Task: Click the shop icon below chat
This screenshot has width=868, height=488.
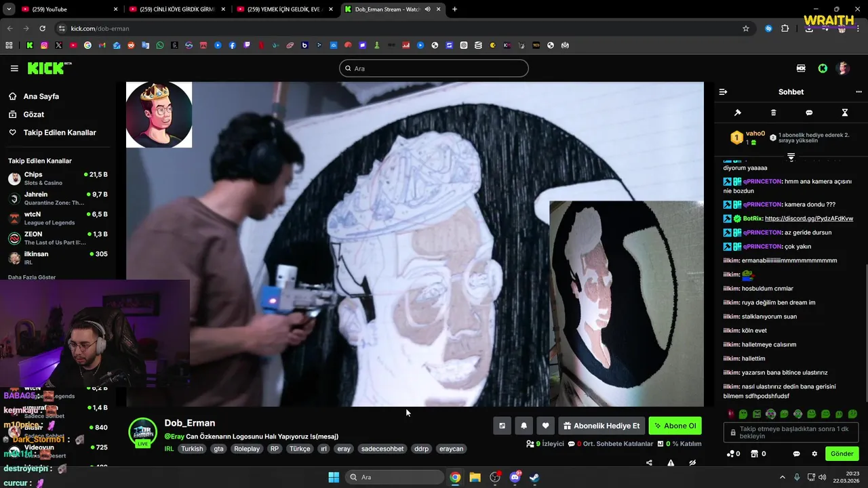Action: 754,454
